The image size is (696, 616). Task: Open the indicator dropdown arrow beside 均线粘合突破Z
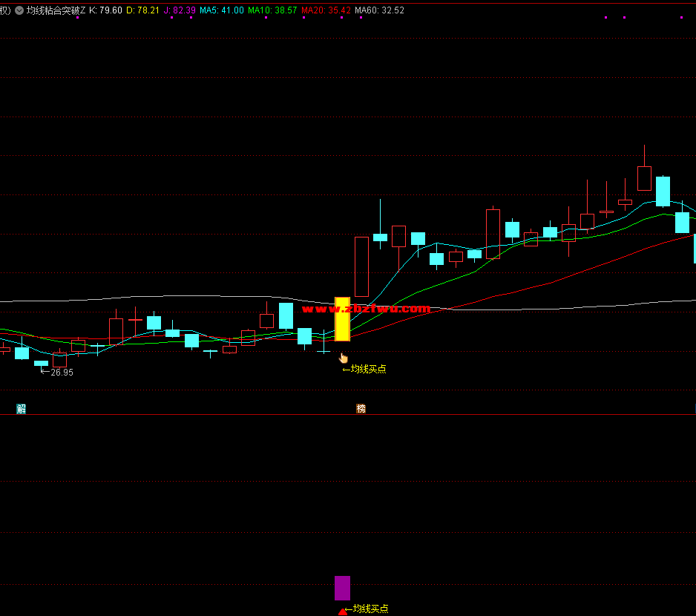coord(19,10)
